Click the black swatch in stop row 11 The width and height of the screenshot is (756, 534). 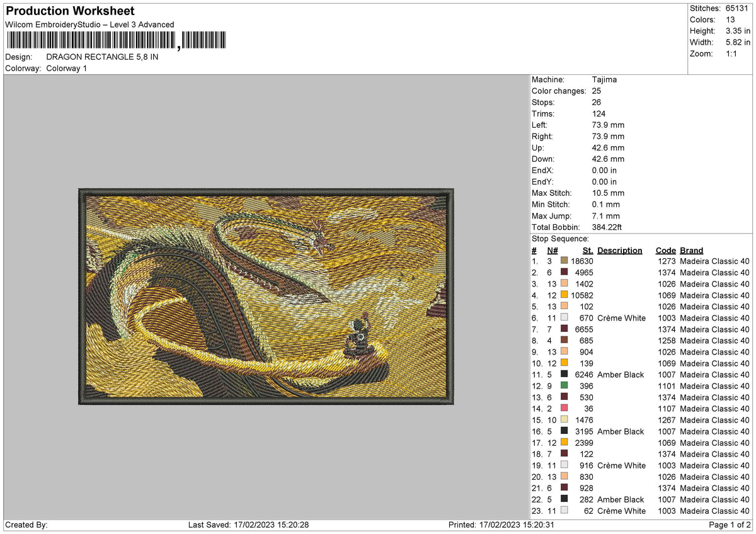click(564, 374)
